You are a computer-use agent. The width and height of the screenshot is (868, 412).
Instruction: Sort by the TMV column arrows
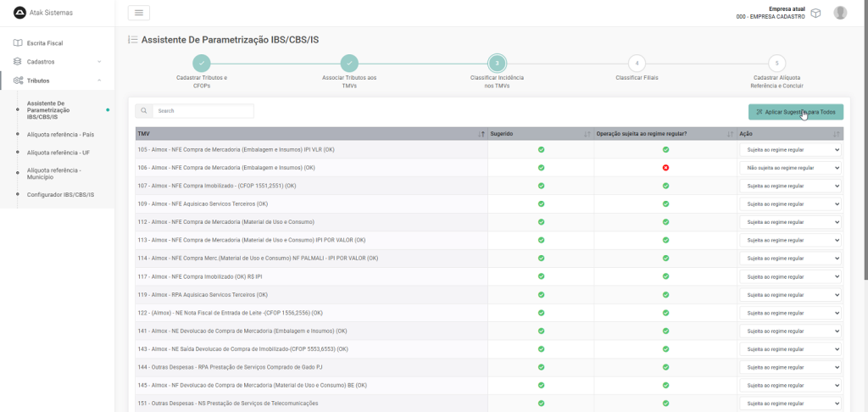tap(481, 134)
